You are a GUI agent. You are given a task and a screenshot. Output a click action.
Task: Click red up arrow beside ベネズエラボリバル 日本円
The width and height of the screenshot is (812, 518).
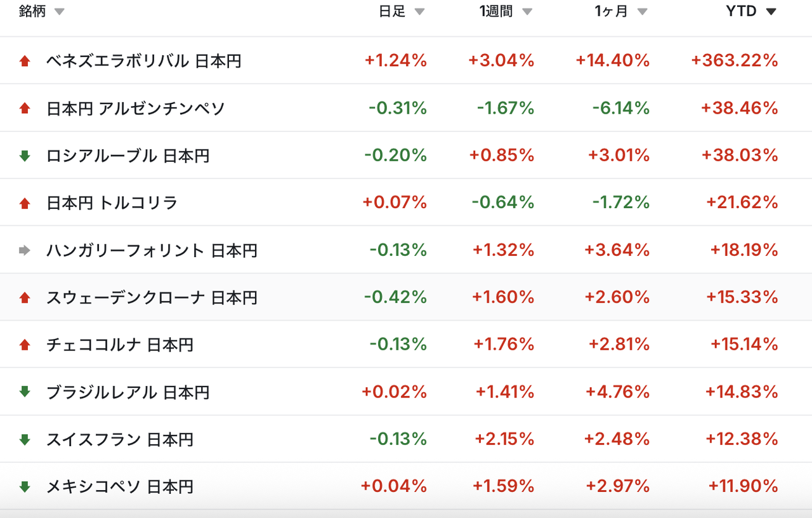point(25,61)
